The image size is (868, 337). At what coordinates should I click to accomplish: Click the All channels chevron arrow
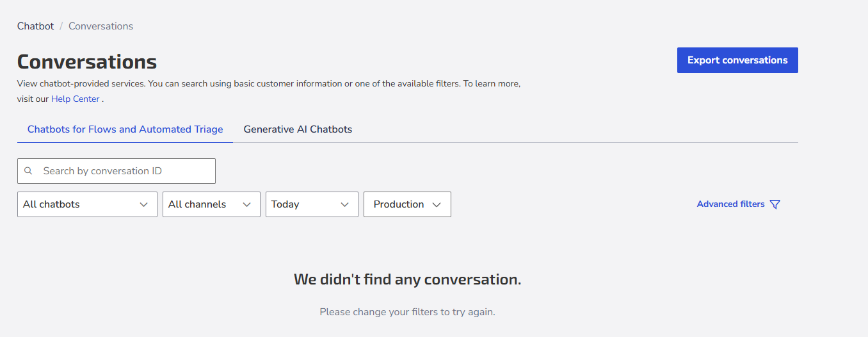tap(247, 204)
